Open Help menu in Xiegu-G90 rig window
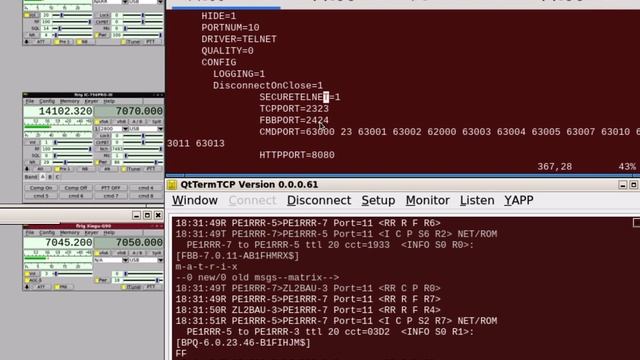Viewport: 640px width, 360px height. click(x=109, y=233)
